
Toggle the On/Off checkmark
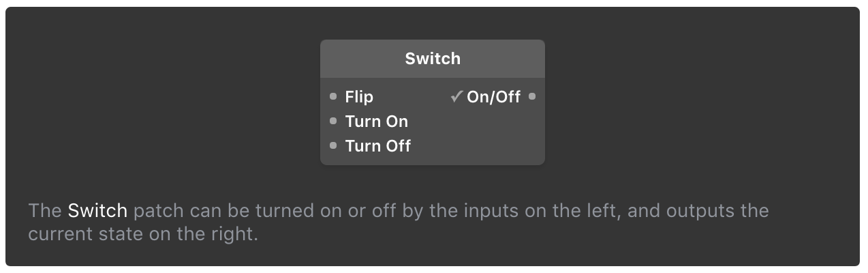tap(456, 97)
